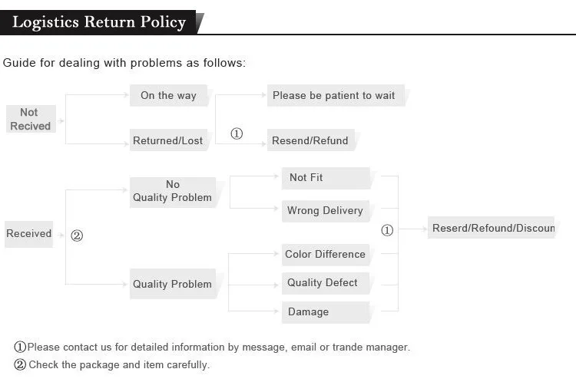Click the On the way box

click(x=169, y=95)
